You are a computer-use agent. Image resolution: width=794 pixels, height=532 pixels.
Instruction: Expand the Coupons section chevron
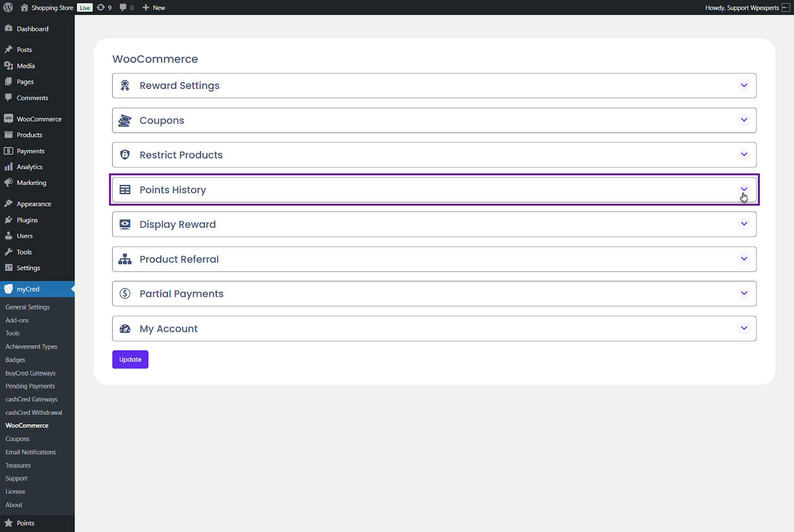pyautogui.click(x=744, y=120)
